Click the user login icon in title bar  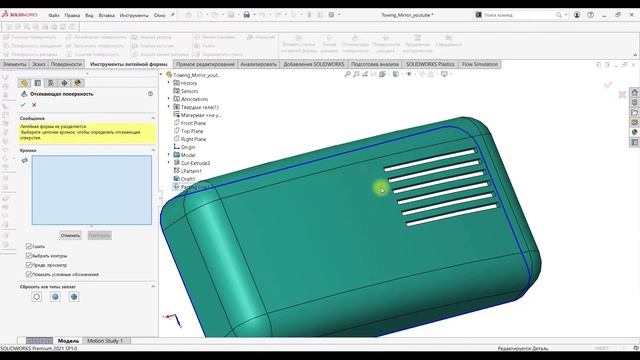[x=577, y=15]
